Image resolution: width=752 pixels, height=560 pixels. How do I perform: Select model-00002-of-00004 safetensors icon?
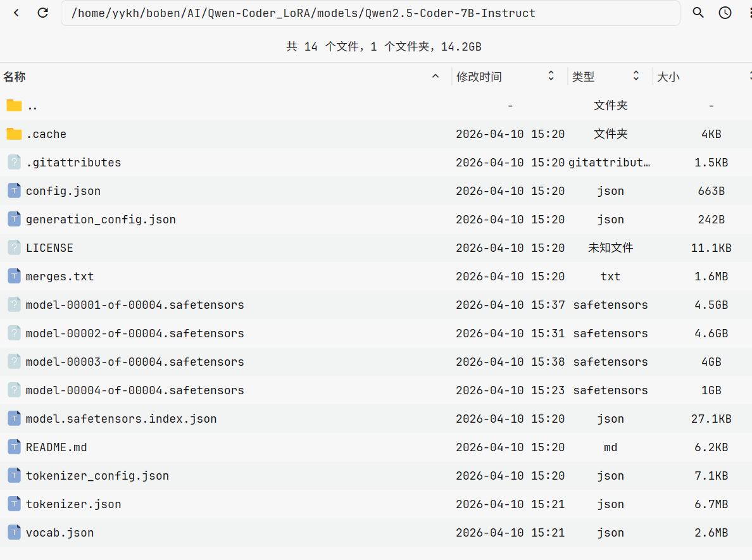click(x=15, y=333)
